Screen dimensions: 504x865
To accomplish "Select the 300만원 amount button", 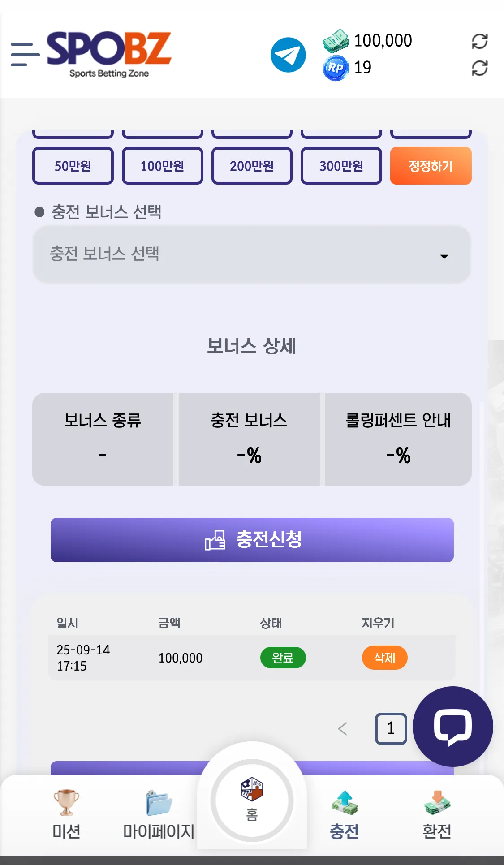I will point(341,166).
